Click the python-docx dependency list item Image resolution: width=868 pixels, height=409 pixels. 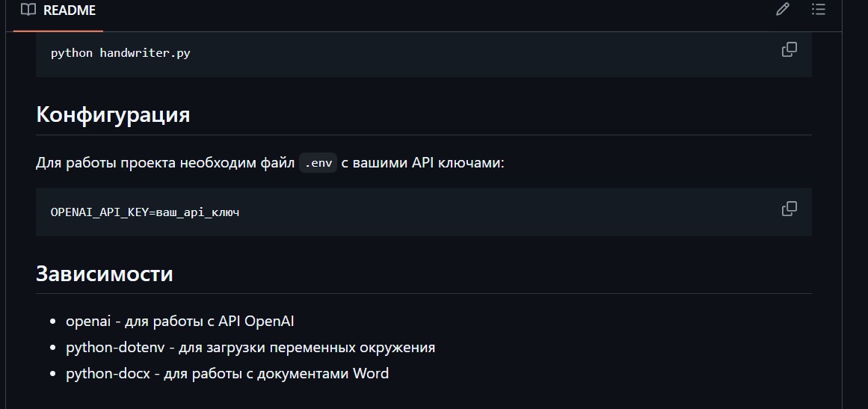point(227,373)
